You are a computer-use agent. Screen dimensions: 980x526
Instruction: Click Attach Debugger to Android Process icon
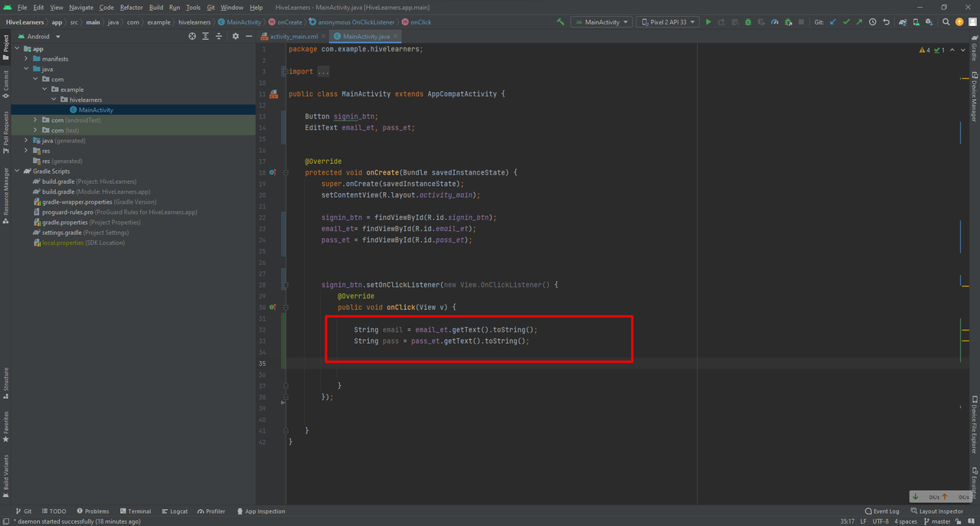tap(788, 22)
